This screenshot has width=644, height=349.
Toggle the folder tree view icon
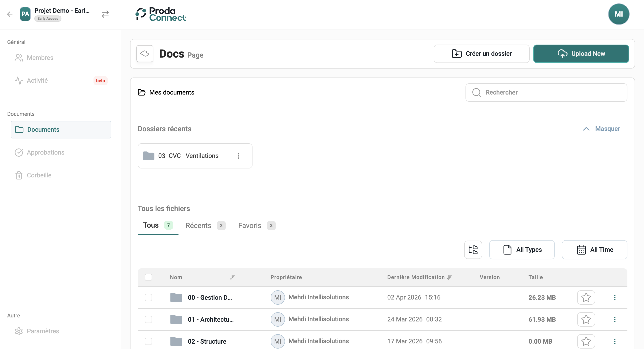[x=473, y=250]
